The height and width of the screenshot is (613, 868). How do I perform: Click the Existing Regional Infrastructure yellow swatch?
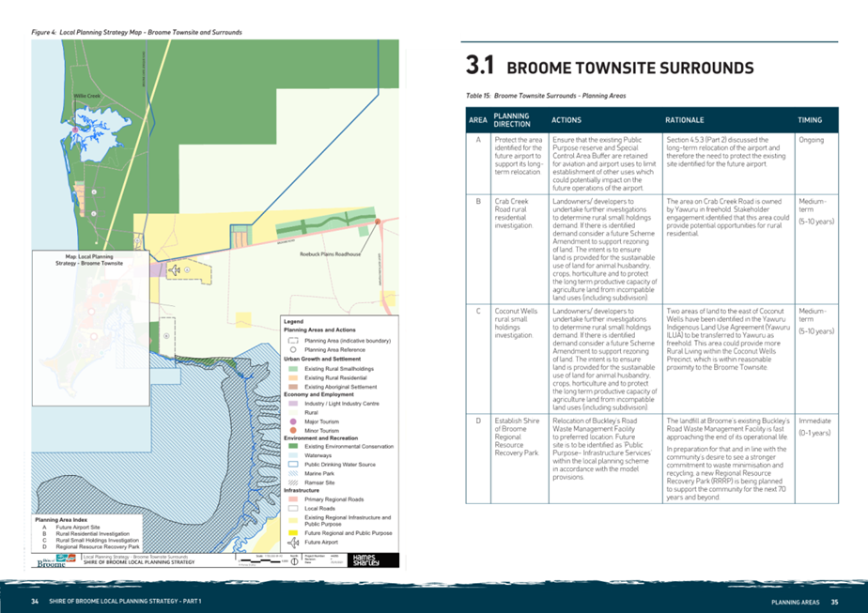293,521
